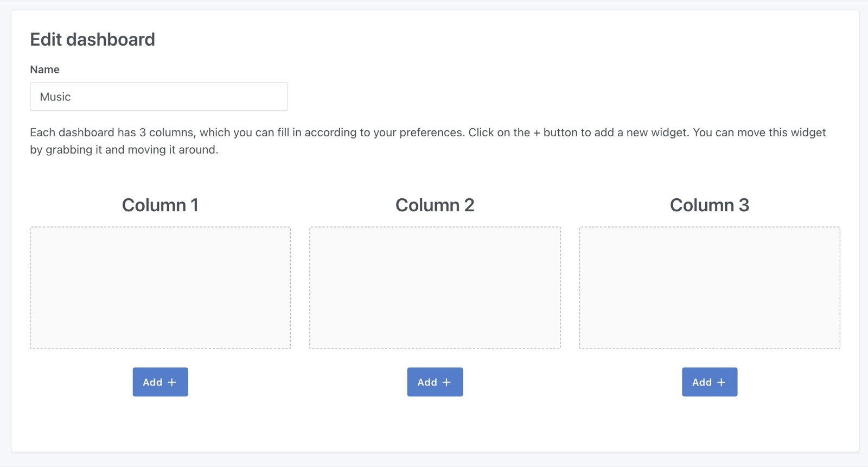This screenshot has width=868, height=467.
Task: Click the Edit dashboard page title
Action: click(93, 39)
